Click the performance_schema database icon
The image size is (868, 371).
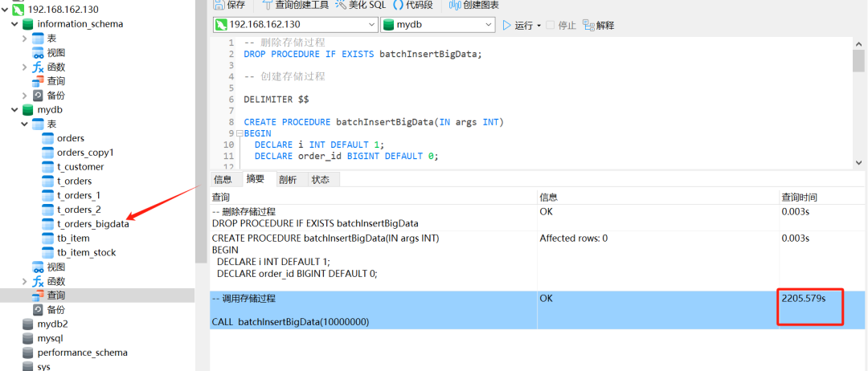tap(27, 353)
